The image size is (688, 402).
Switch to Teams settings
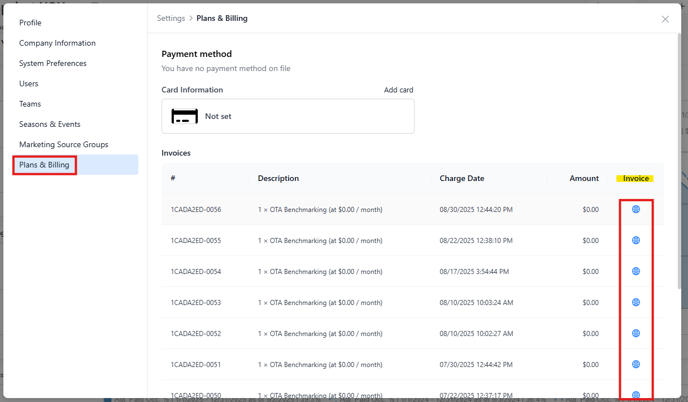pos(30,104)
